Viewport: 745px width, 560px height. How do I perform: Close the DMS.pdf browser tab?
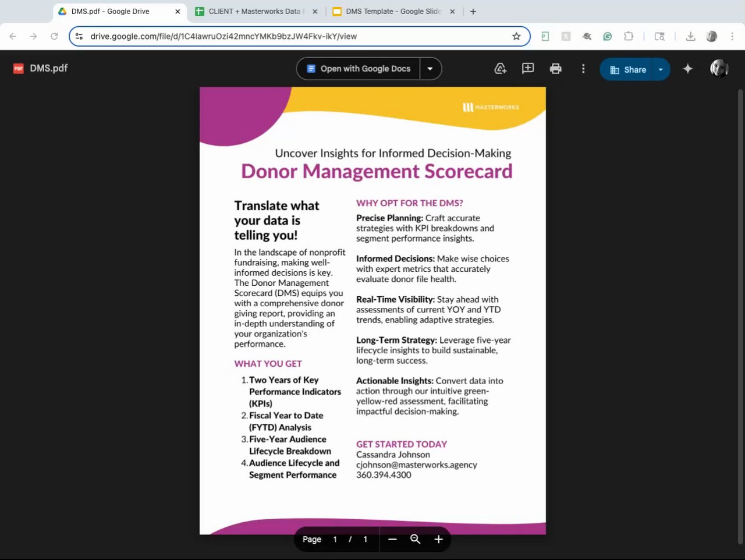click(178, 12)
